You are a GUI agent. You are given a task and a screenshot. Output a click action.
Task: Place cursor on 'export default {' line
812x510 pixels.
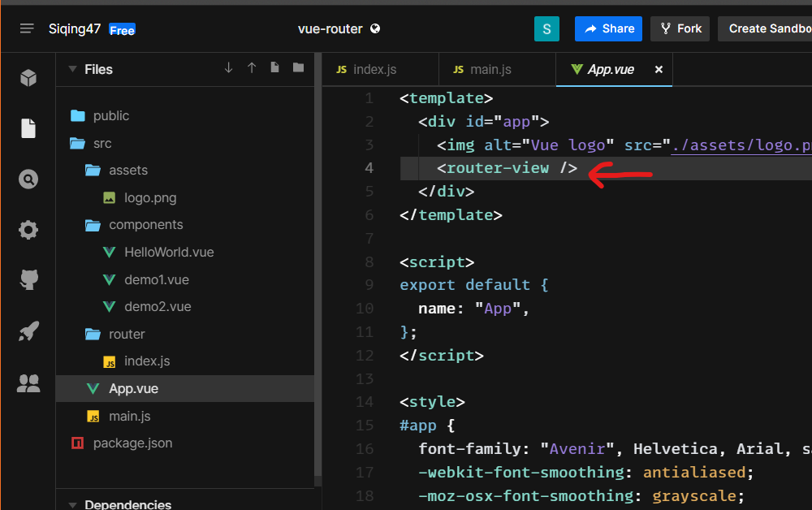click(474, 285)
